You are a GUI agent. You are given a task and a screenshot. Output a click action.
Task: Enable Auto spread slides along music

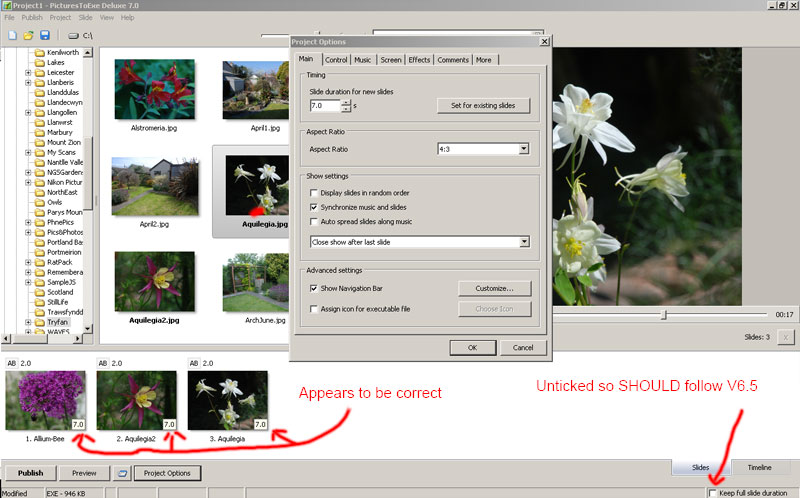coord(314,221)
